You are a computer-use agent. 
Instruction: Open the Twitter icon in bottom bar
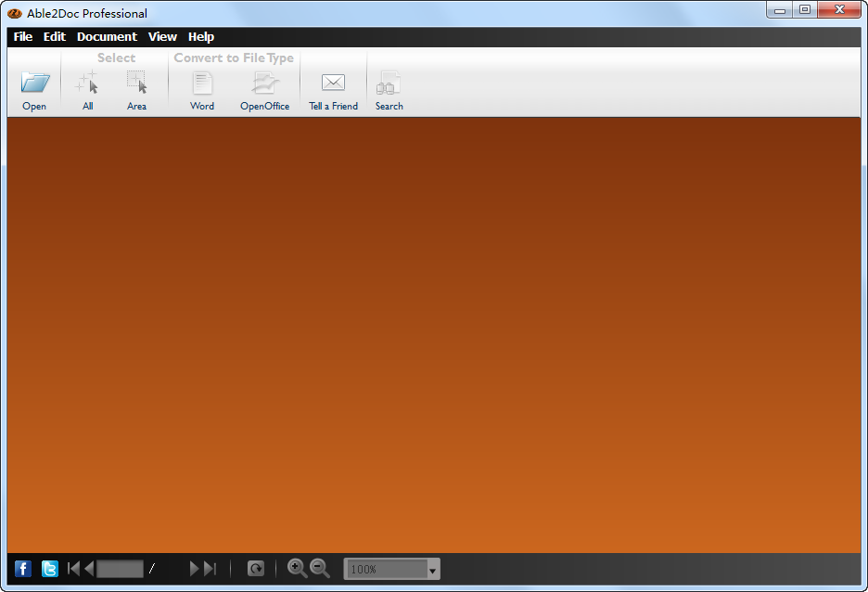50,569
